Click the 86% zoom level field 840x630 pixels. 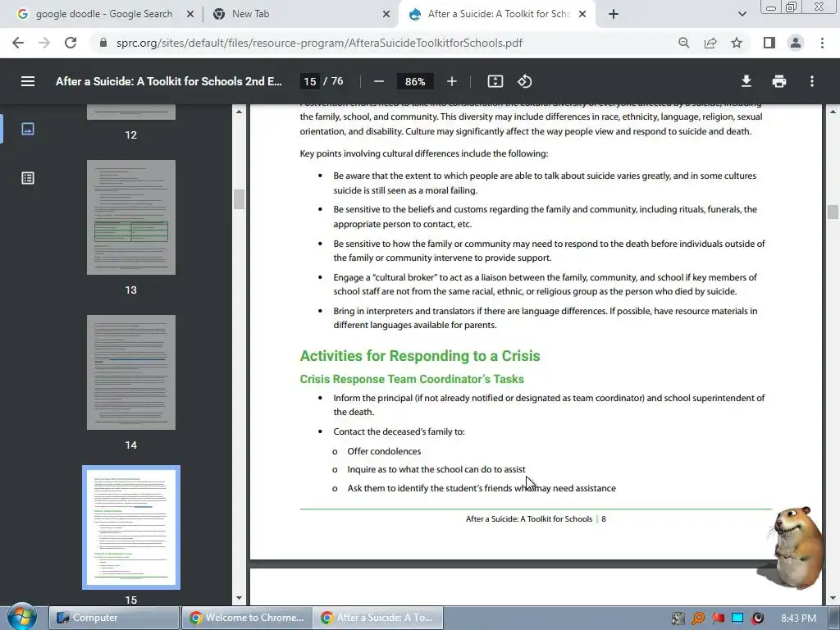415,81
